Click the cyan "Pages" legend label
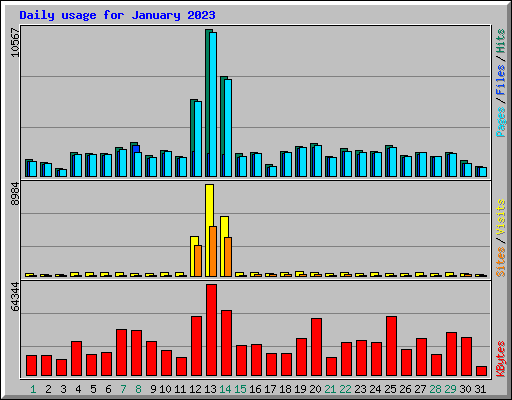 tap(500, 122)
